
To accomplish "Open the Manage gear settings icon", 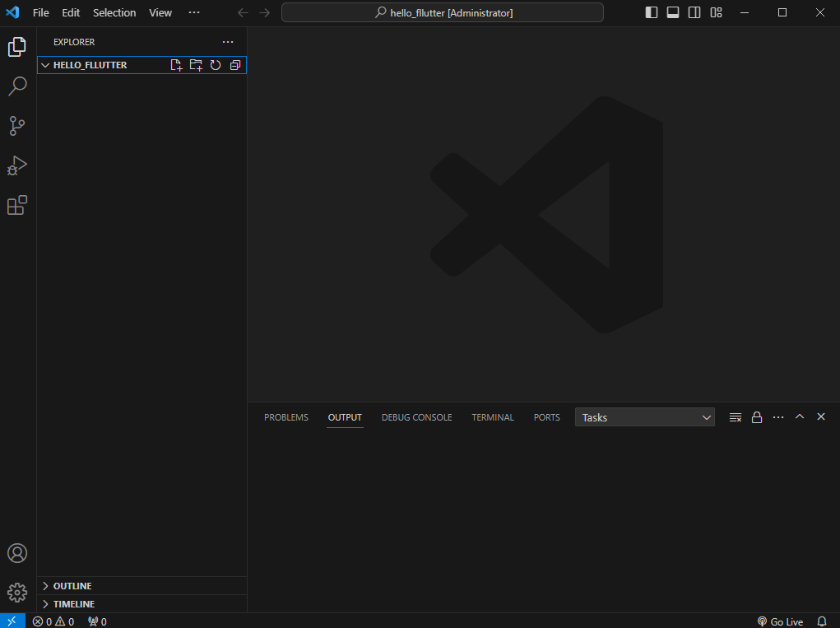I will click(x=17, y=593).
